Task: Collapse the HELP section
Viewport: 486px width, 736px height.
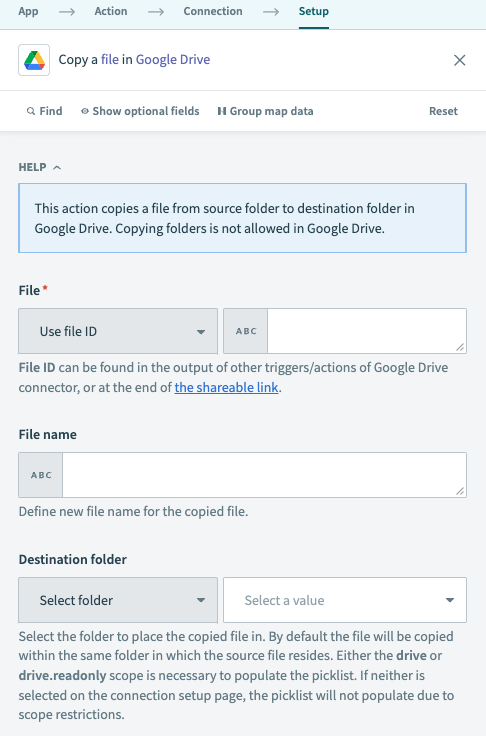Action: coord(39,167)
